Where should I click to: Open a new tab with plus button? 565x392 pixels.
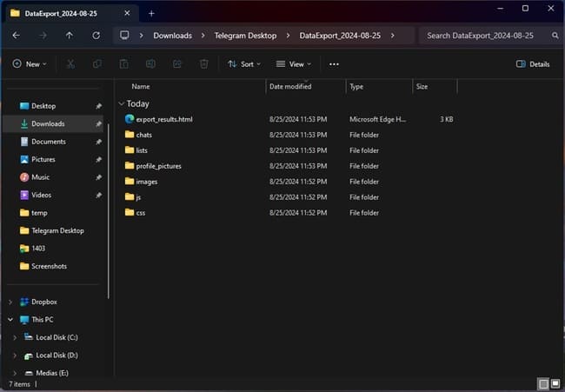click(151, 13)
